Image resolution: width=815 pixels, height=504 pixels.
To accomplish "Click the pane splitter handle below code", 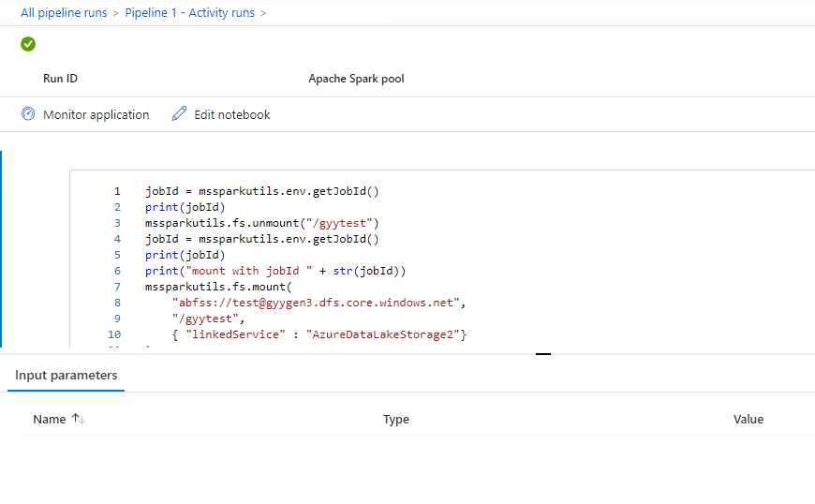I will coord(542,354).
